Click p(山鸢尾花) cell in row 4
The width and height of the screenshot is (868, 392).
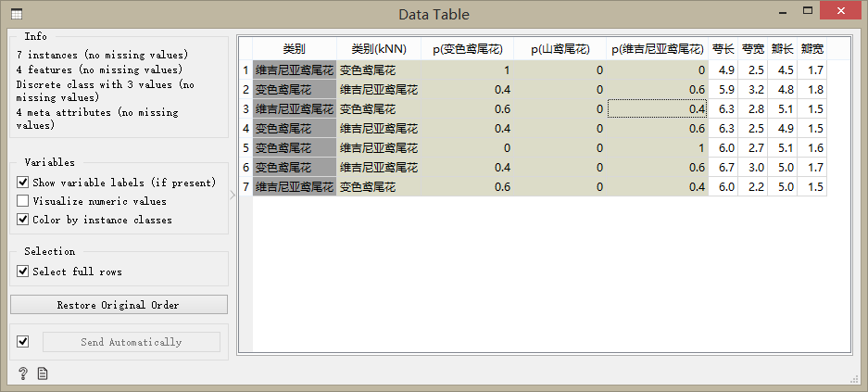tap(560, 129)
